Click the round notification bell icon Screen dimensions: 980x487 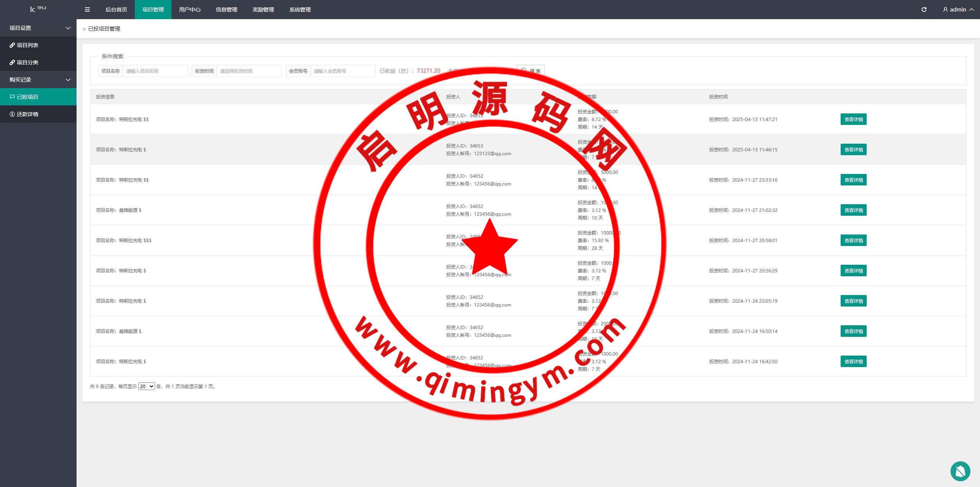pos(960,471)
